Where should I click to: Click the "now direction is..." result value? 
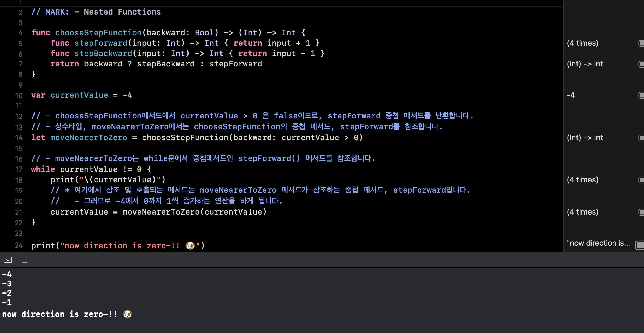click(x=598, y=243)
